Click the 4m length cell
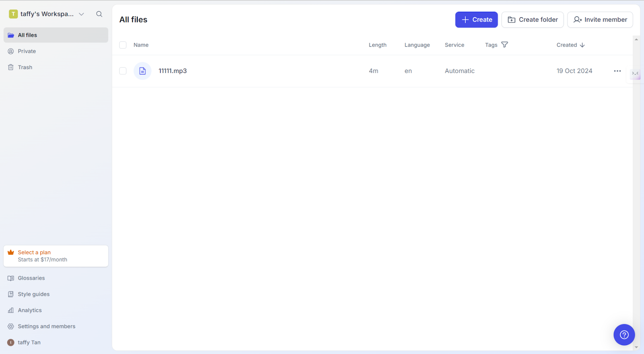 374,71
